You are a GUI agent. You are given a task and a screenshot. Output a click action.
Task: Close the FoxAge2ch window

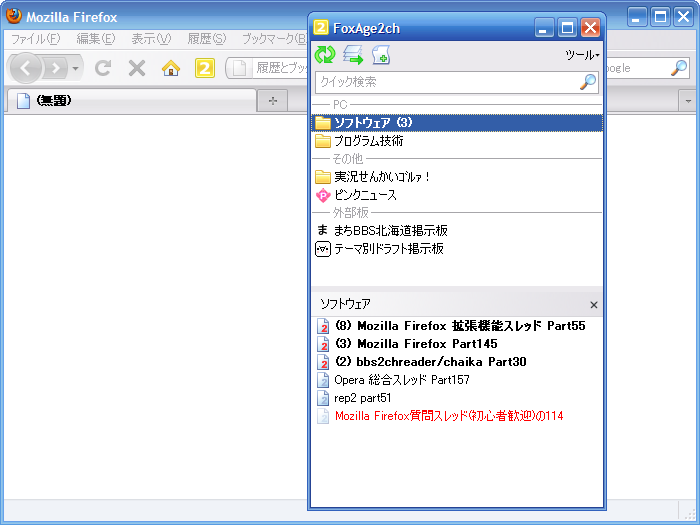coord(591,28)
